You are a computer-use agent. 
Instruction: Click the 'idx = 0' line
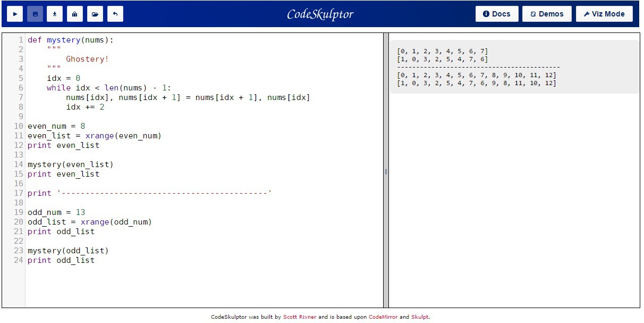tap(63, 78)
